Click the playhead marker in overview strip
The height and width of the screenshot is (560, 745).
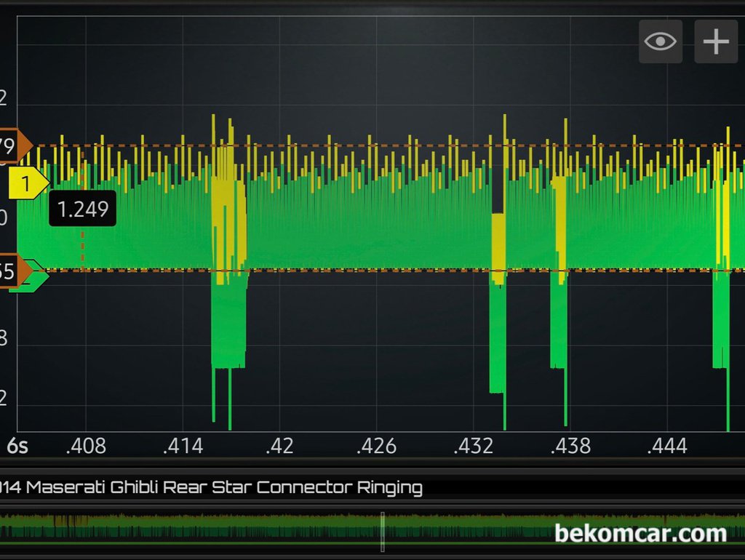pyautogui.click(x=383, y=532)
